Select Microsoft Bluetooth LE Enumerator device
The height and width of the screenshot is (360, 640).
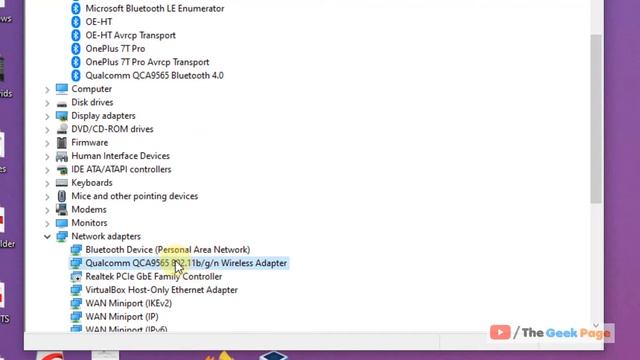click(x=155, y=9)
